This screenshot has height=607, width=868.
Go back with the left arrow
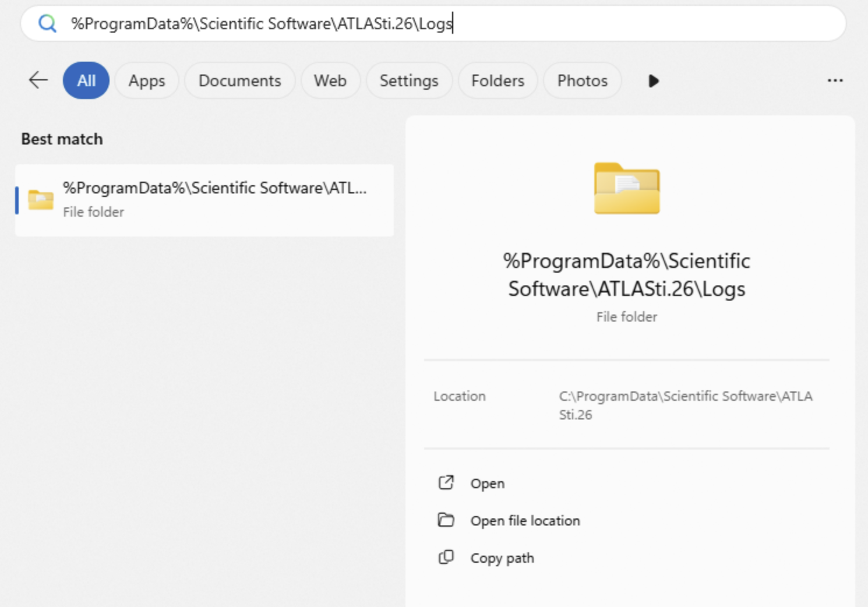point(38,80)
